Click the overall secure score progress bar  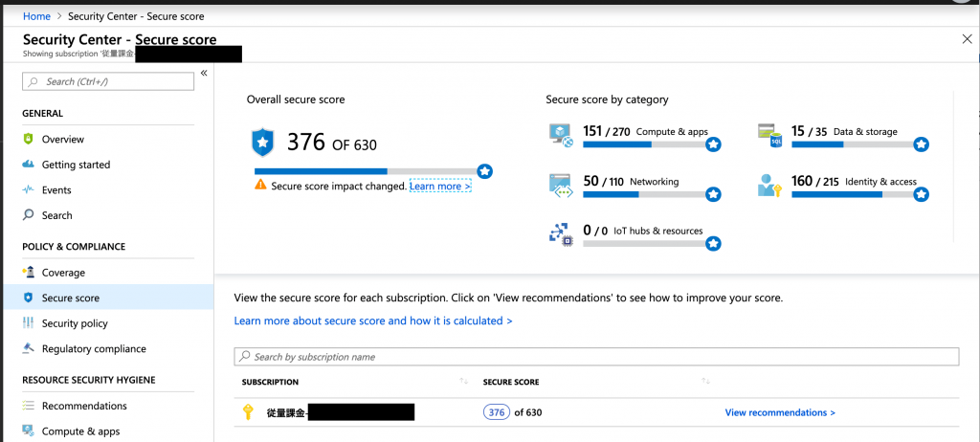pos(365,171)
